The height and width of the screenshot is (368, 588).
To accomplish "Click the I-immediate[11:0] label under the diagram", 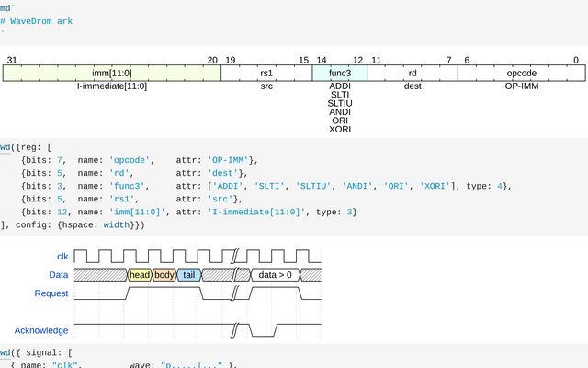I will tap(112, 86).
